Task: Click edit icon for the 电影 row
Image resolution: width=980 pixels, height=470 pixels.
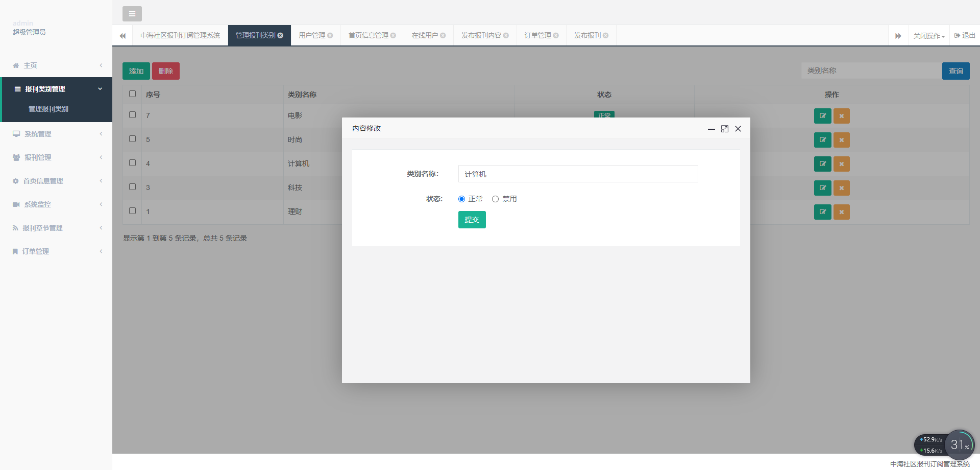Action: point(823,116)
